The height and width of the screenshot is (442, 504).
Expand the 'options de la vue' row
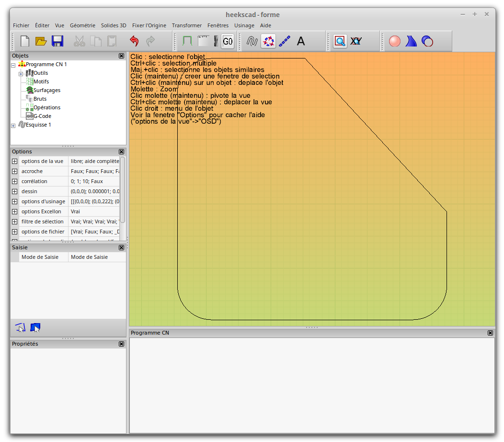[x=15, y=162]
